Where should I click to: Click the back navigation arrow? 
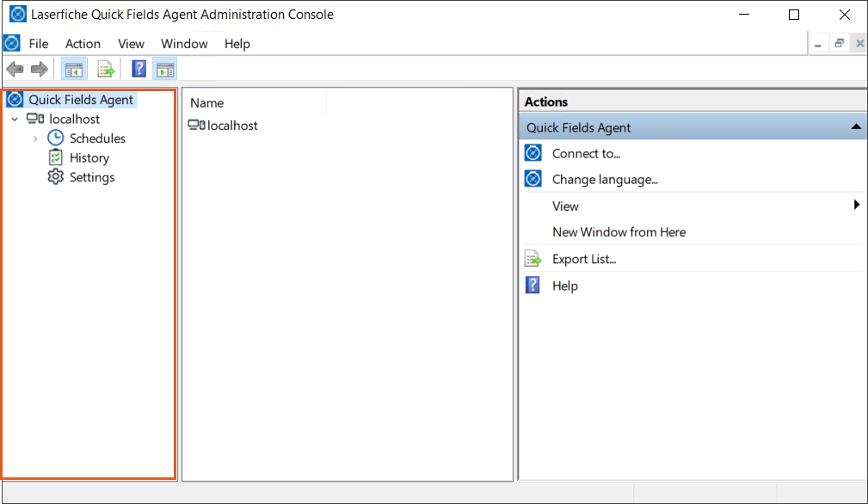click(x=15, y=69)
